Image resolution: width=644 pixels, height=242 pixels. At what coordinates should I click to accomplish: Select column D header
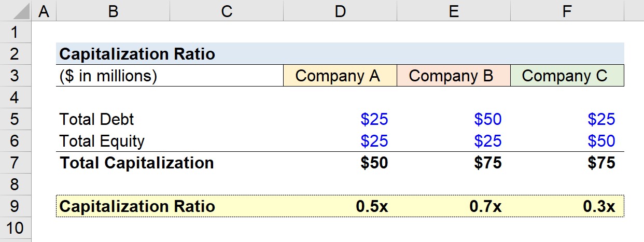click(x=340, y=10)
